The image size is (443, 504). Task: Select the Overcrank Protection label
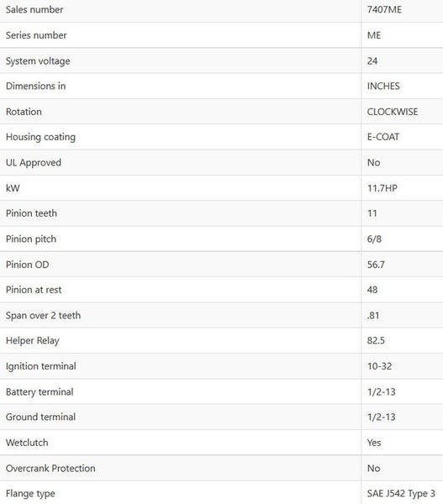(x=50, y=469)
